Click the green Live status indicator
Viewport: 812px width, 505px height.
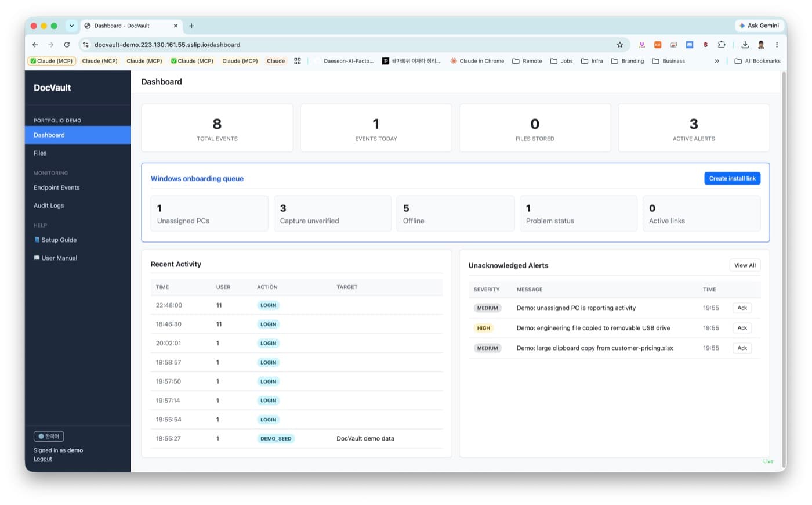click(x=768, y=461)
